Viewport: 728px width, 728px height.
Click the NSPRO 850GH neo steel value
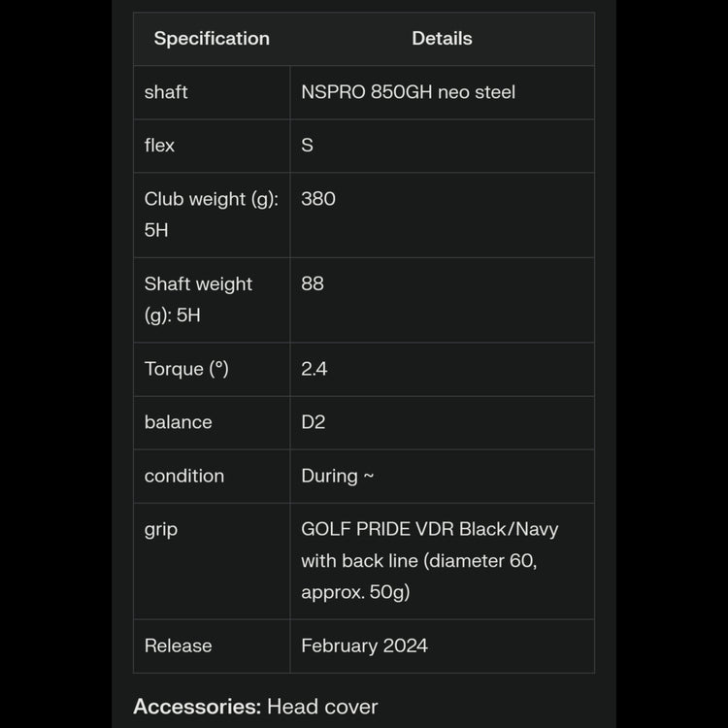click(408, 92)
